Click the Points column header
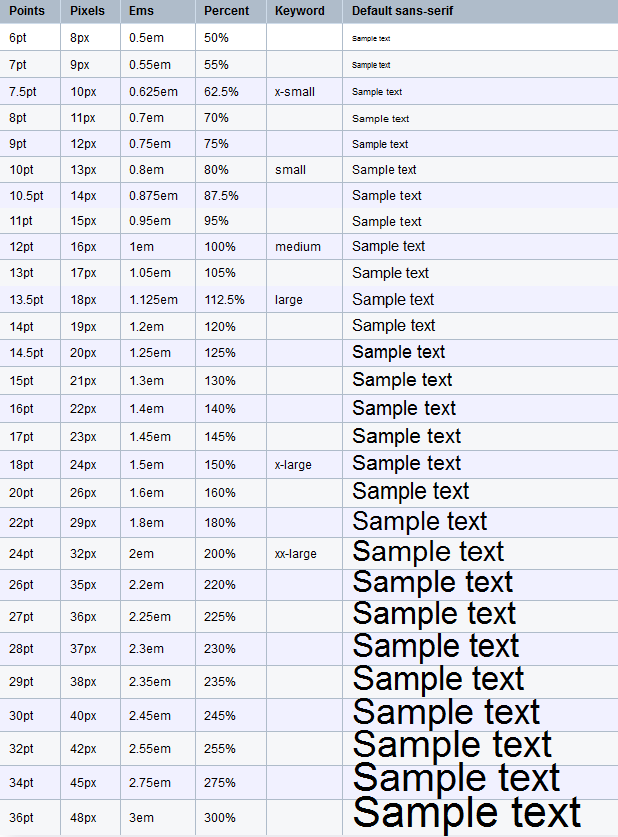The width and height of the screenshot is (618, 837). pos(27,11)
